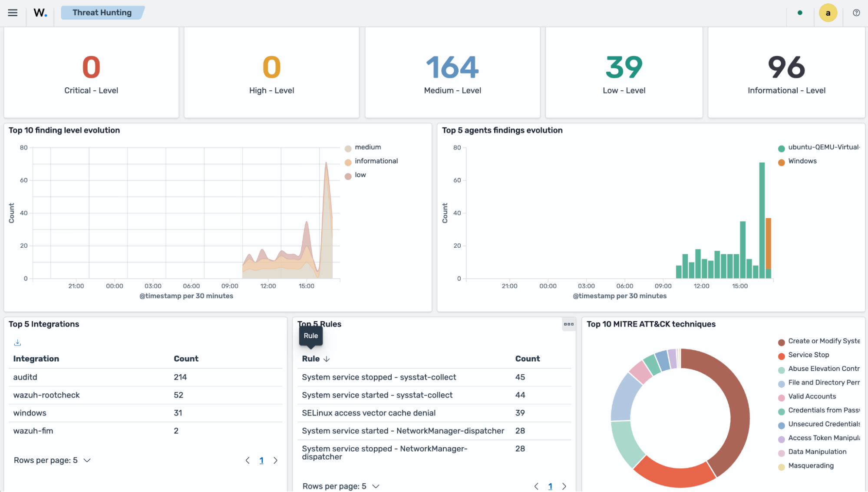Toggle the informational series in legend

(x=376, y=161)
